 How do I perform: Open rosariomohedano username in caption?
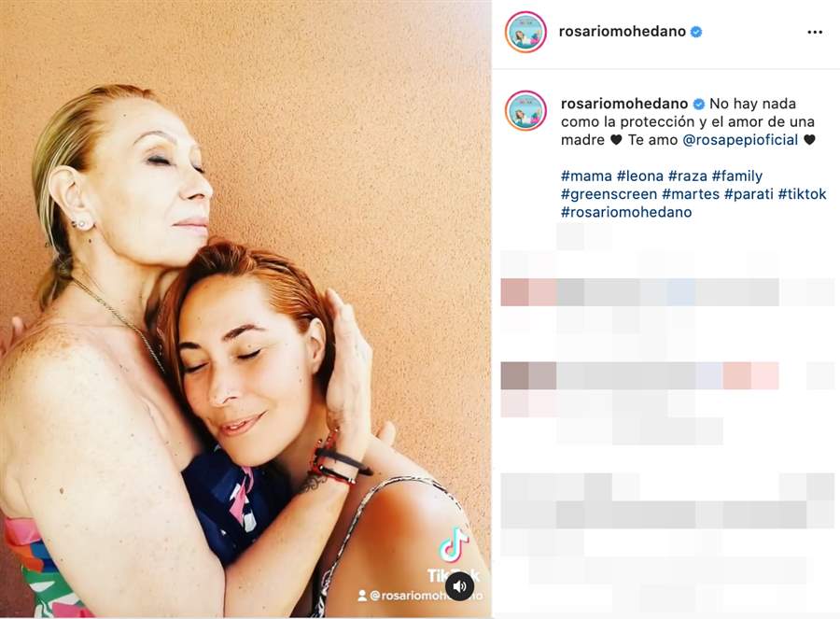point(624,104)
